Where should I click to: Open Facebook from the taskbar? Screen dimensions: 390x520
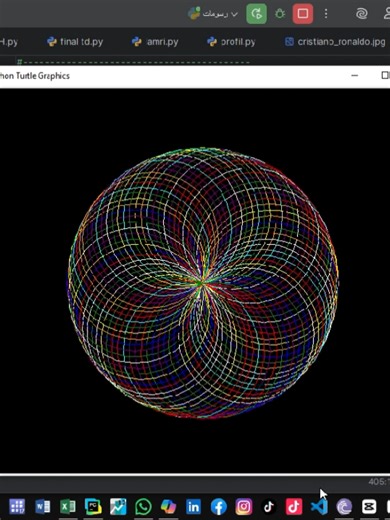[219, 507]
